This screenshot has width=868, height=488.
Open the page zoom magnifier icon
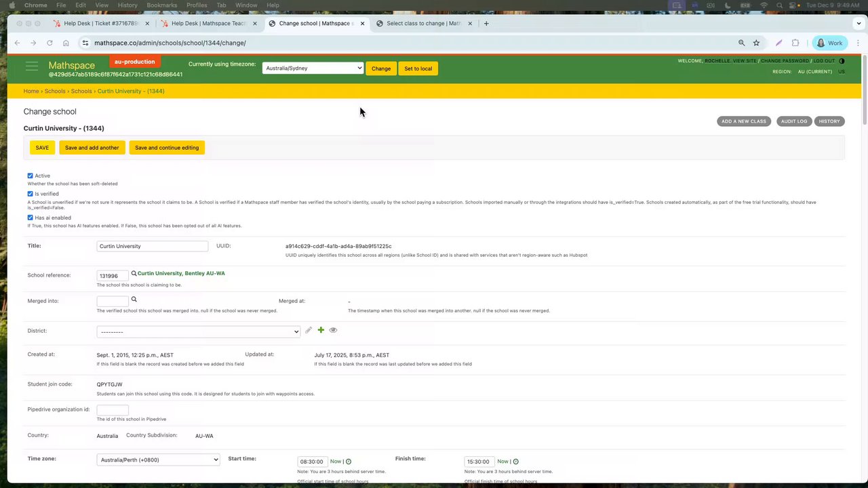[x=741, y=43]
